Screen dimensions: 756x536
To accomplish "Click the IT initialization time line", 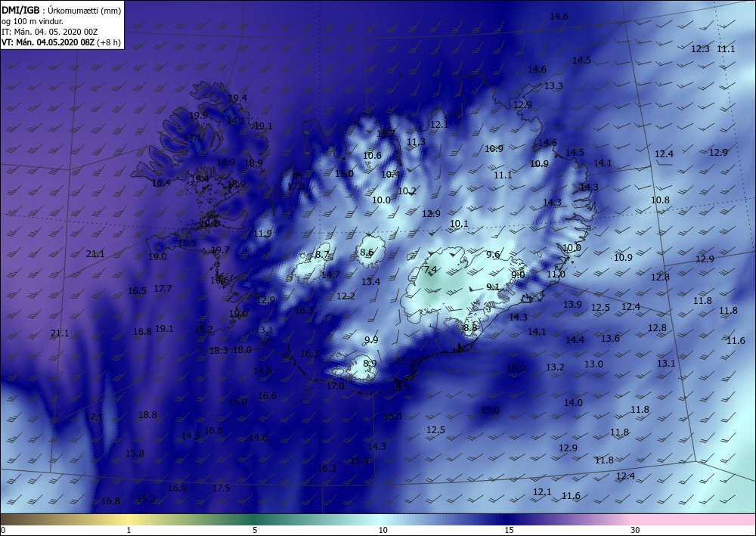I will click(x=50, y=31).
